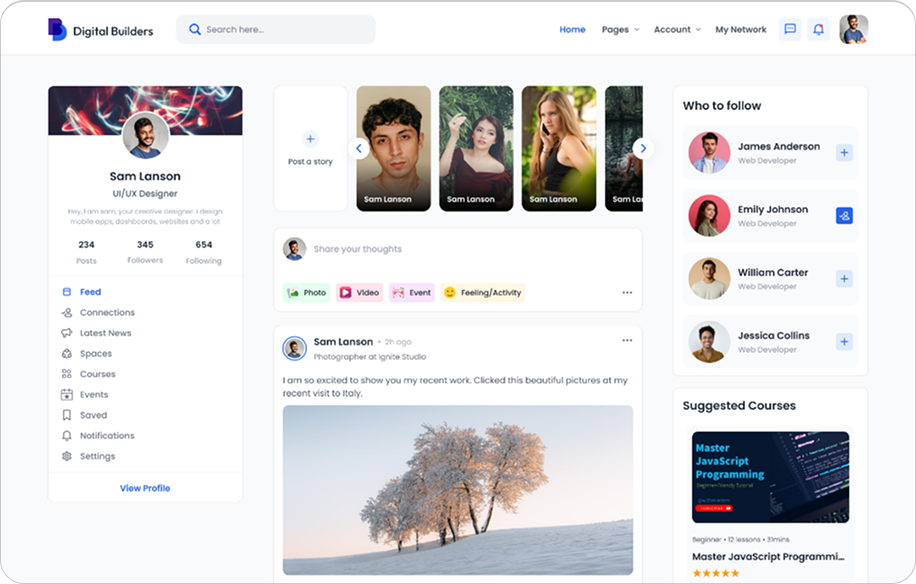Open more options on Sam Lanson post
Image resolution: width=916 pixels, height=584 pixels.
point(627,340)
